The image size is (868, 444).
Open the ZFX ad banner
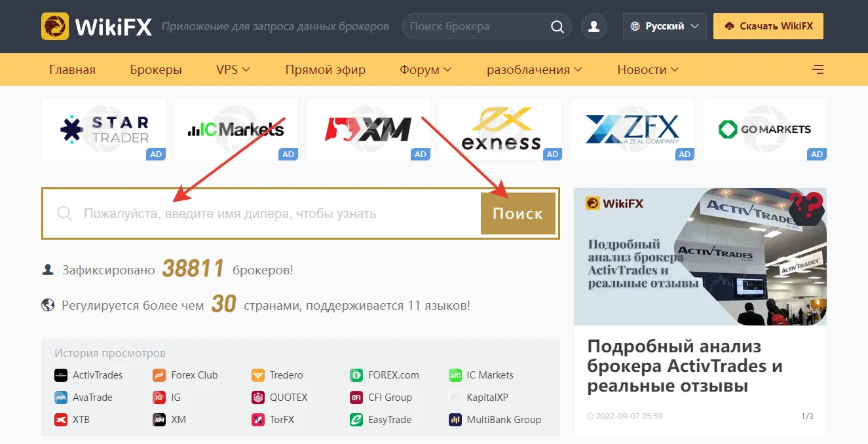point(632,129)
